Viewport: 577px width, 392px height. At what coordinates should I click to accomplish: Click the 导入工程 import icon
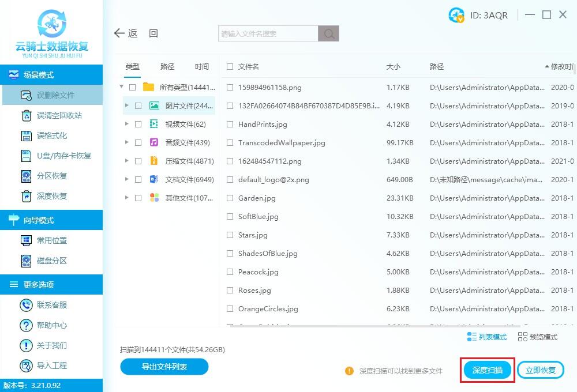point(26,366)
